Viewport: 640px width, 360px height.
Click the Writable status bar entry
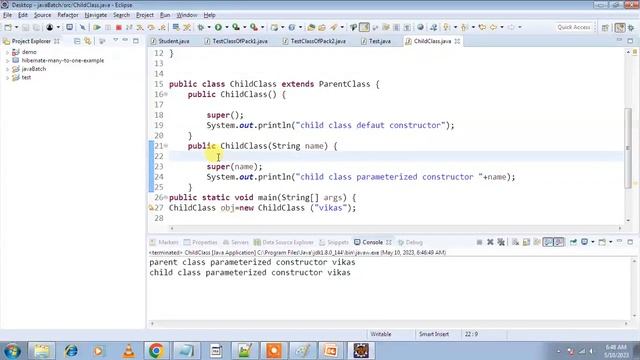tap(381, 334)
